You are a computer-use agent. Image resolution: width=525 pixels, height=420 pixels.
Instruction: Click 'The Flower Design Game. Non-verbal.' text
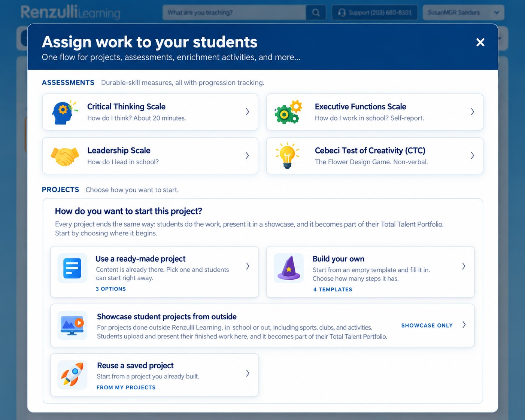[371, 162]
